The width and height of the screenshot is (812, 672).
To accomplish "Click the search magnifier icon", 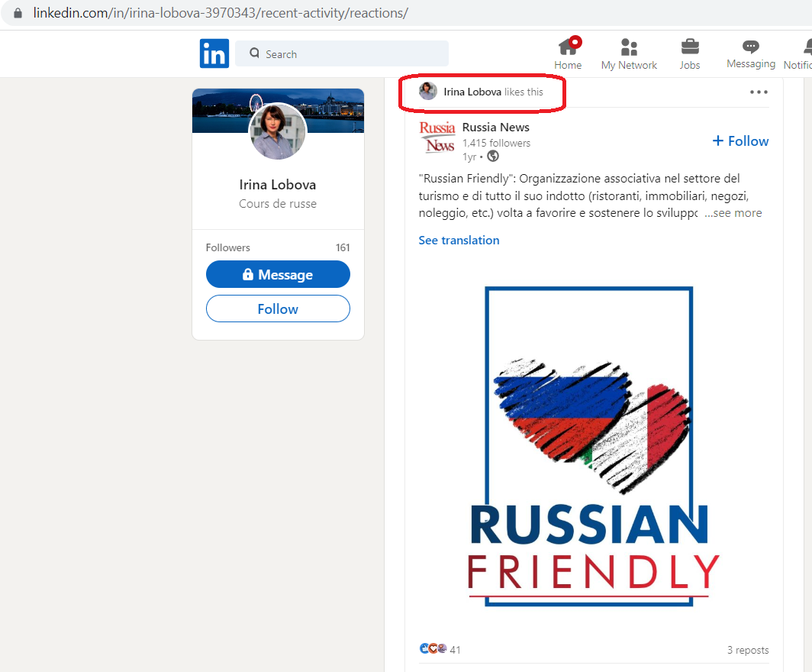I will click(x=254, y=53).
